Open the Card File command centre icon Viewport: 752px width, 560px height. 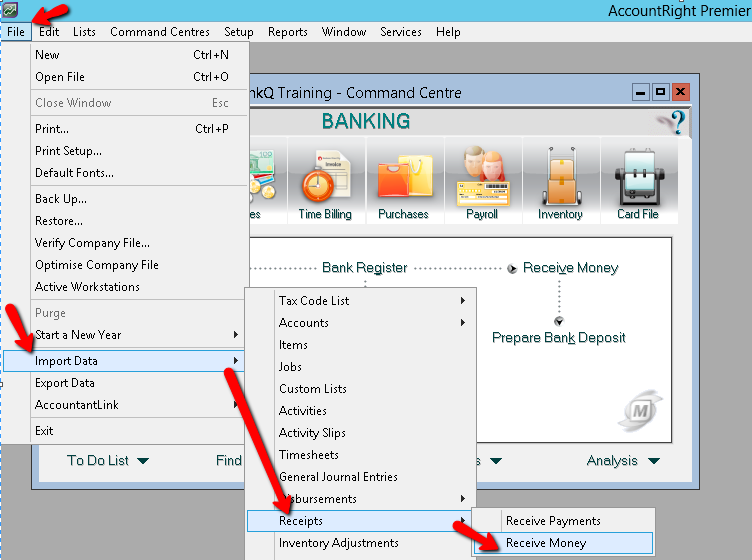click(639, 182)
